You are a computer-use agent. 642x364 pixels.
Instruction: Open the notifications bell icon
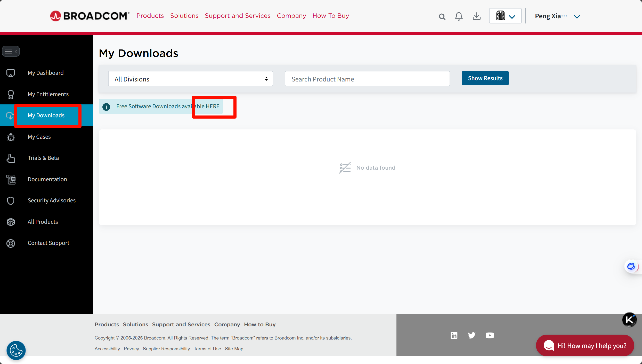459,16
